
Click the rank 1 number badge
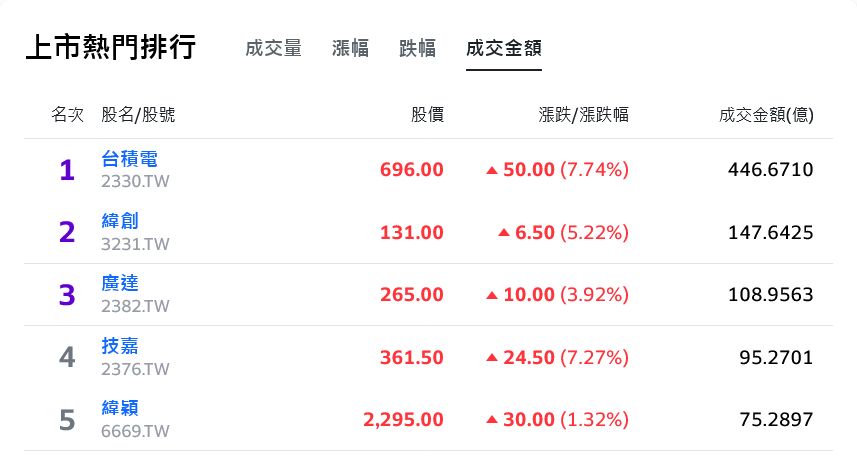click(x=67, y=170)
